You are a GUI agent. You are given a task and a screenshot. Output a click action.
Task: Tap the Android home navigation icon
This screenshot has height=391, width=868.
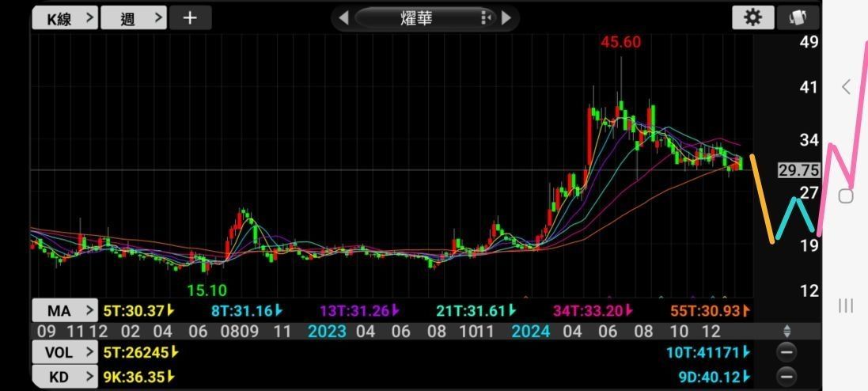[x=845, y=196]
